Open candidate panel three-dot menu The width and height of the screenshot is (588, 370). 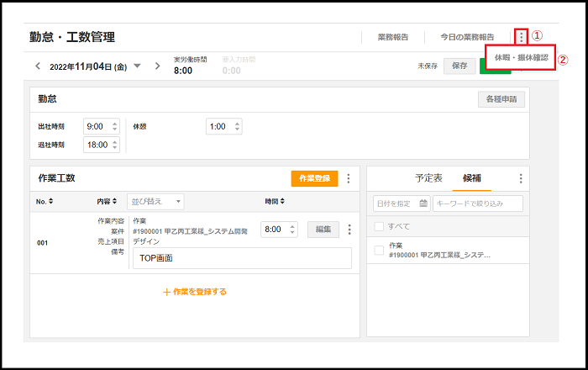click(x=521, y=178)
